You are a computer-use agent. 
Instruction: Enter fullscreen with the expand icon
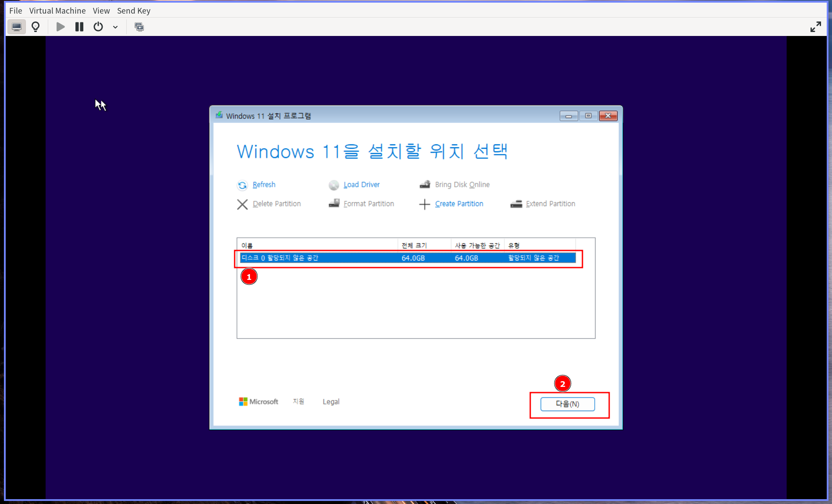pos(816,26)
